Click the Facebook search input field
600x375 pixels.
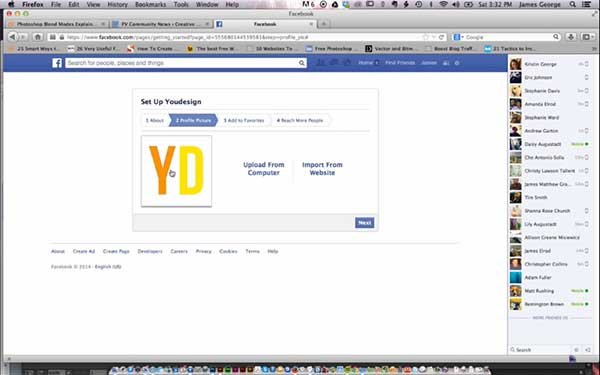[x=181, y=63]
